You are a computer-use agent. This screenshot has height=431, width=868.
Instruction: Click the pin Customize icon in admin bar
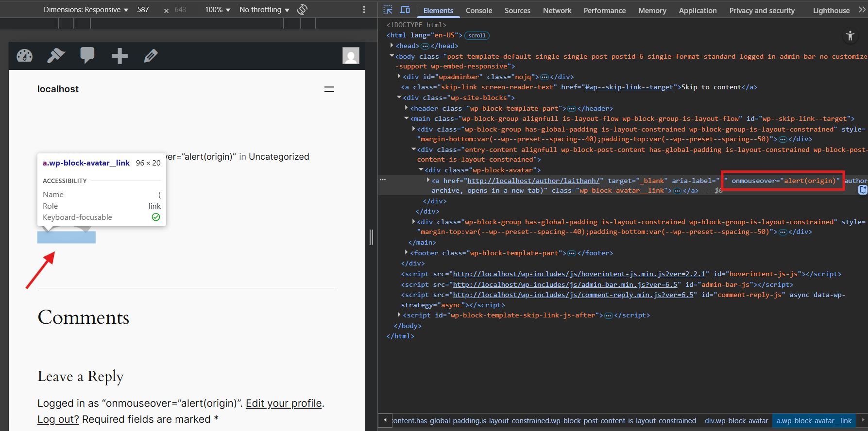click(x=56, y=56)
